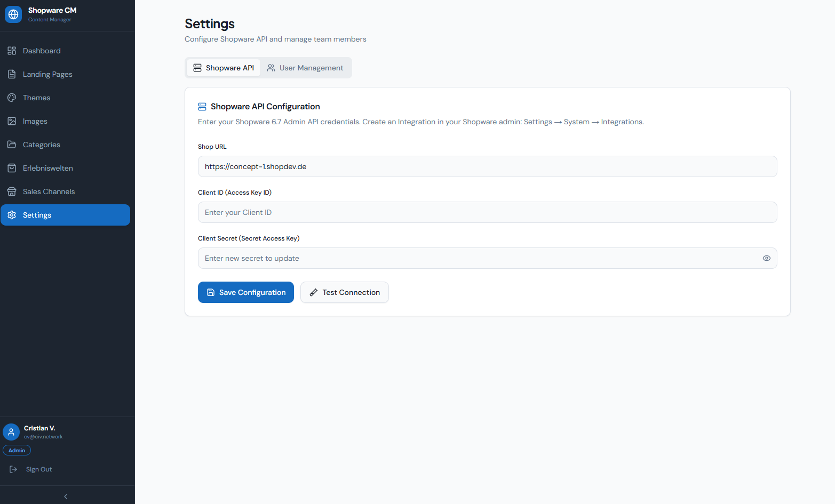Click the Sign Out link
Viewport: 835px width, 504px height.
click(39, 469)
